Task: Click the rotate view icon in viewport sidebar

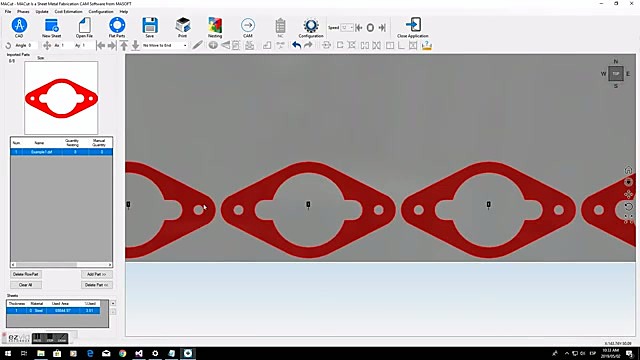Action: click(629, 207)
